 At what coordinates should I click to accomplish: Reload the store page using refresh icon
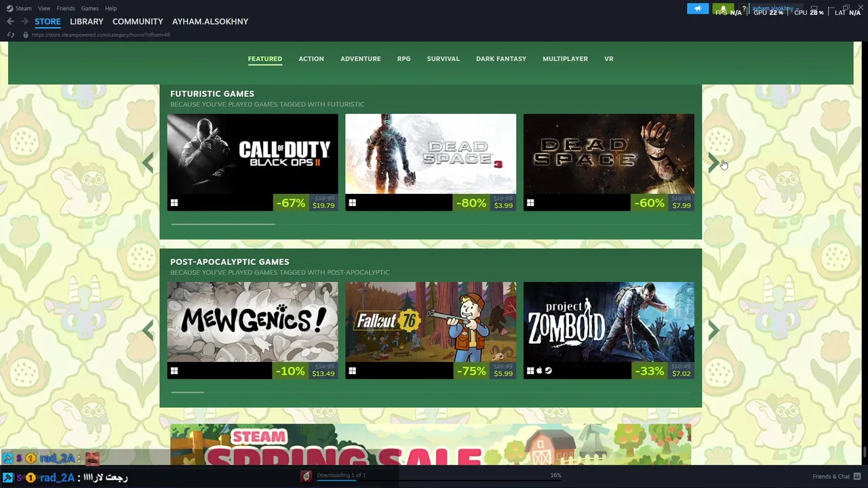click(11, 35)
